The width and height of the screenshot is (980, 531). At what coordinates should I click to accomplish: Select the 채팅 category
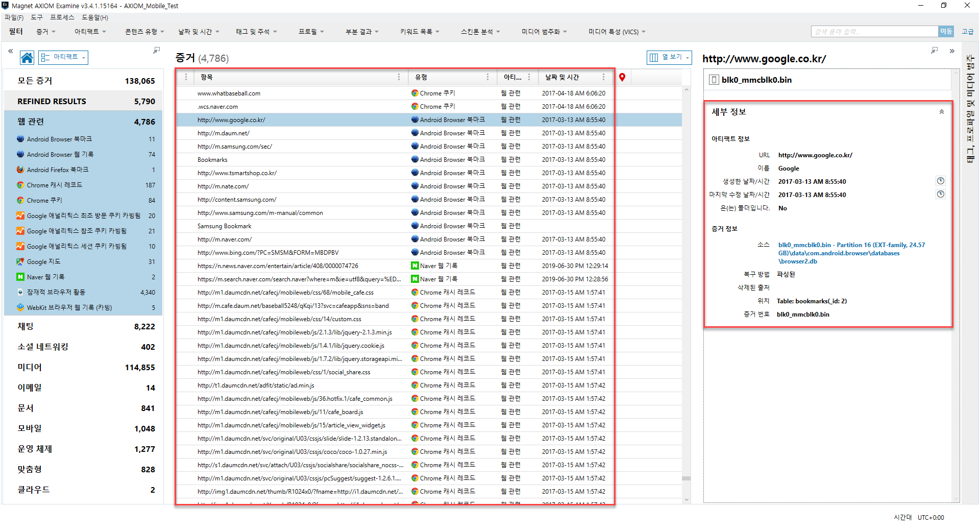[x=83, y=326]
